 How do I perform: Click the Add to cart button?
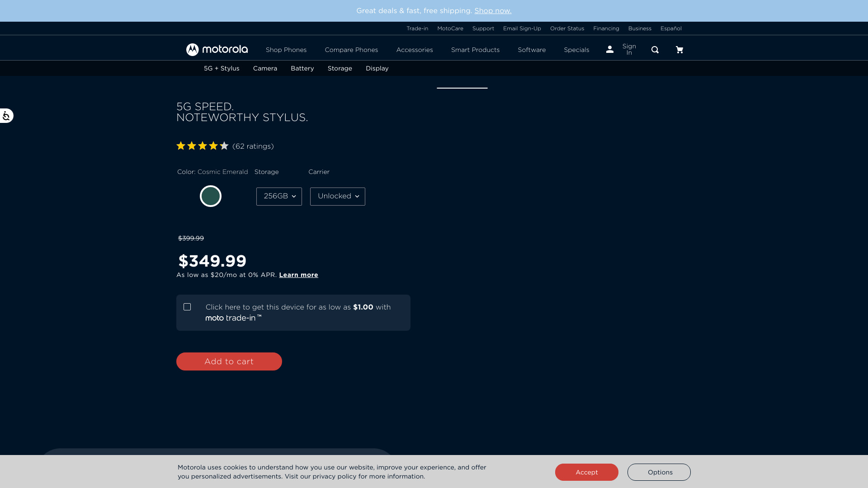pyautogui.click(x=229, y=361)
